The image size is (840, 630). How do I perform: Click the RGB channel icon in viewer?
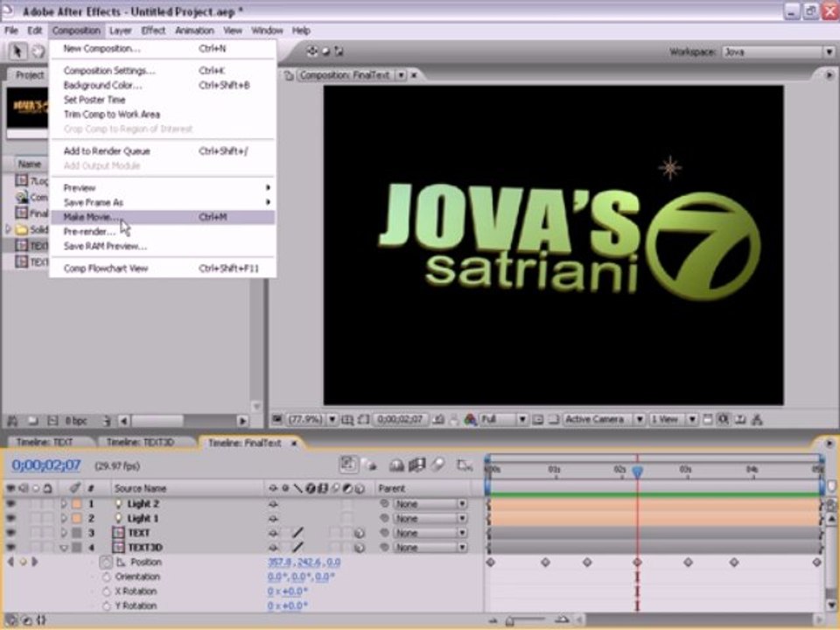pos(471,419)
